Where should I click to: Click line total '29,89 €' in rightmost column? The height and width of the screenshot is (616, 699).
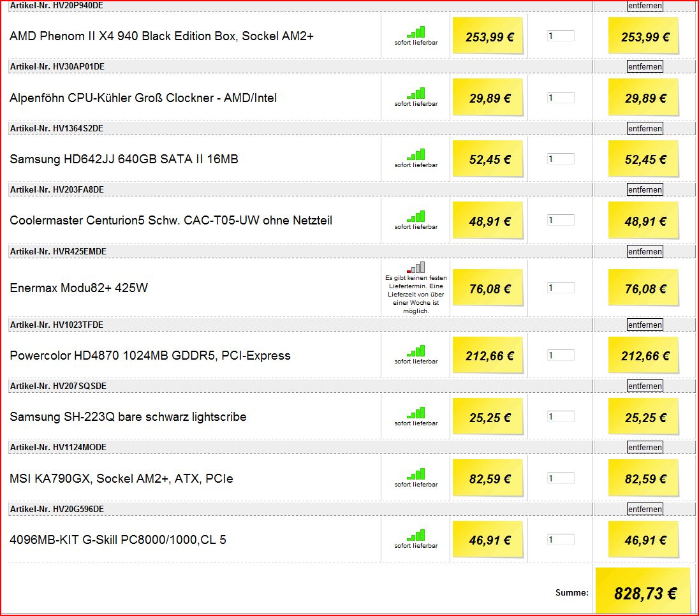[645, 98]
